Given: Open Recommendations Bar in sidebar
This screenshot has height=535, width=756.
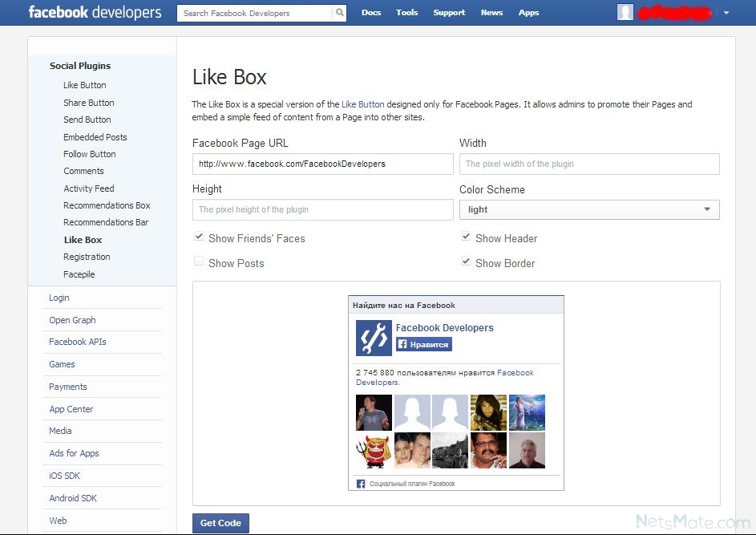Looking at the screenshot, I should click(x=106, y=222).
